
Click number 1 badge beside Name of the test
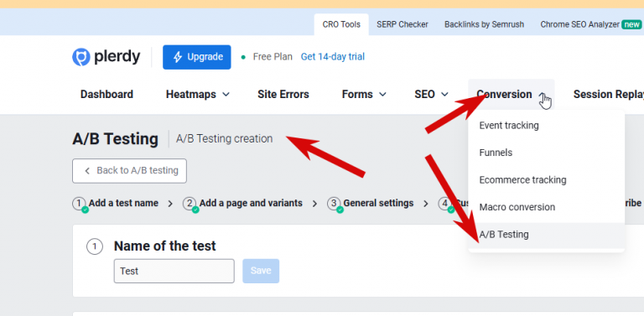95,246
